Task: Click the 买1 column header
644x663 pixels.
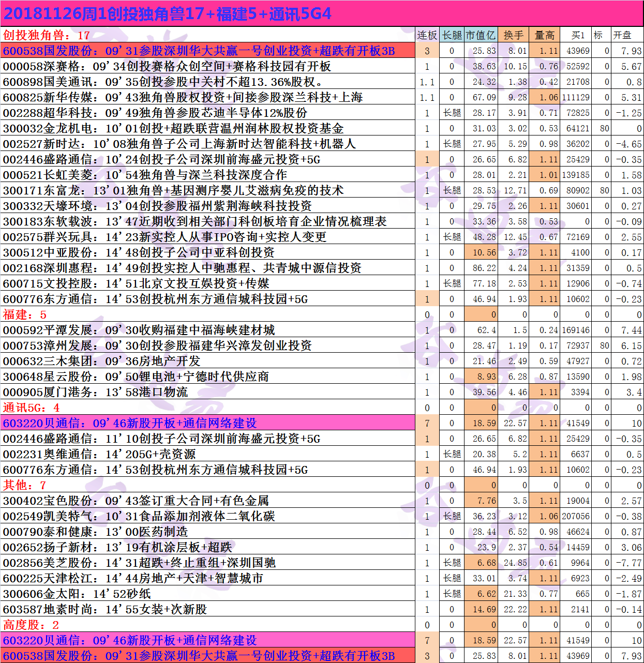Action: (575, 35)
